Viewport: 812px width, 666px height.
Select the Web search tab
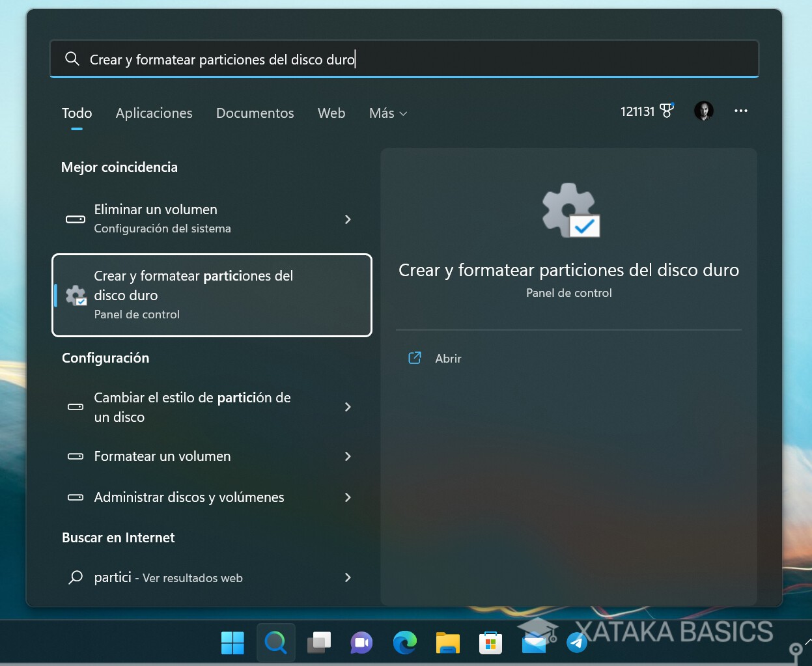click(x=331, y=113)
